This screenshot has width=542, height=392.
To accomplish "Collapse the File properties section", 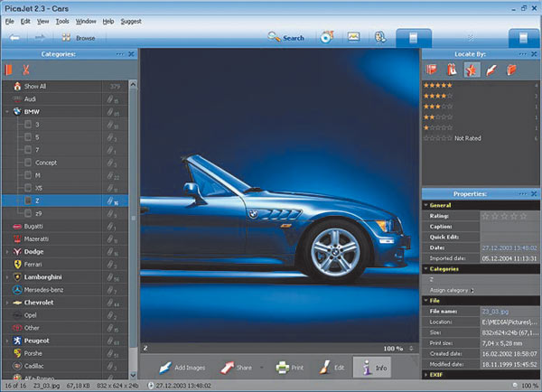I will pyautogui.click(x=425, y=301).
